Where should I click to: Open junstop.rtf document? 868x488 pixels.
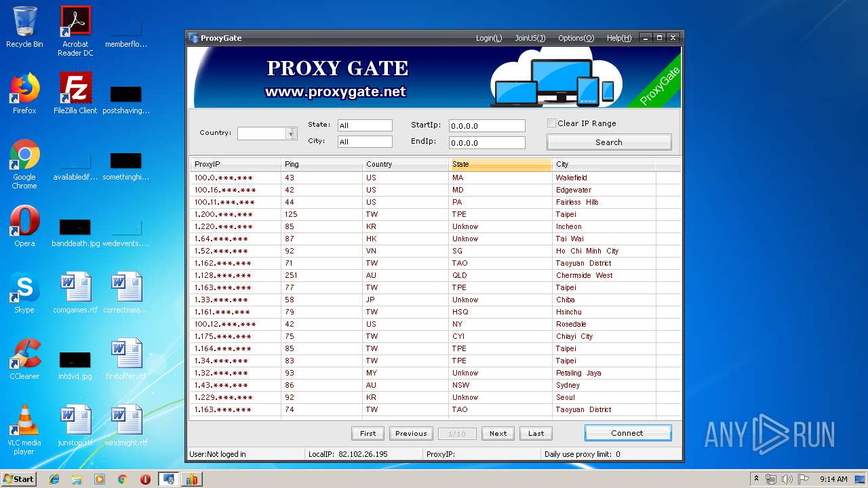(75, 426)
